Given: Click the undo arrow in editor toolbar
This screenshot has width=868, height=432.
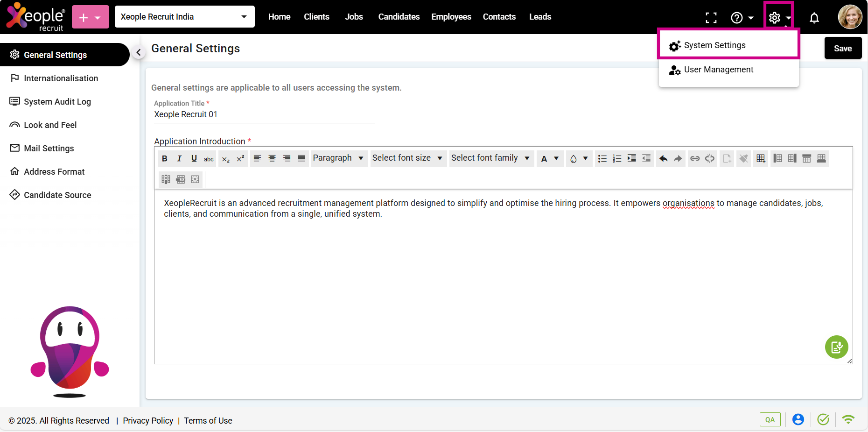Looking at the screenshot, I should click(663, 158).
